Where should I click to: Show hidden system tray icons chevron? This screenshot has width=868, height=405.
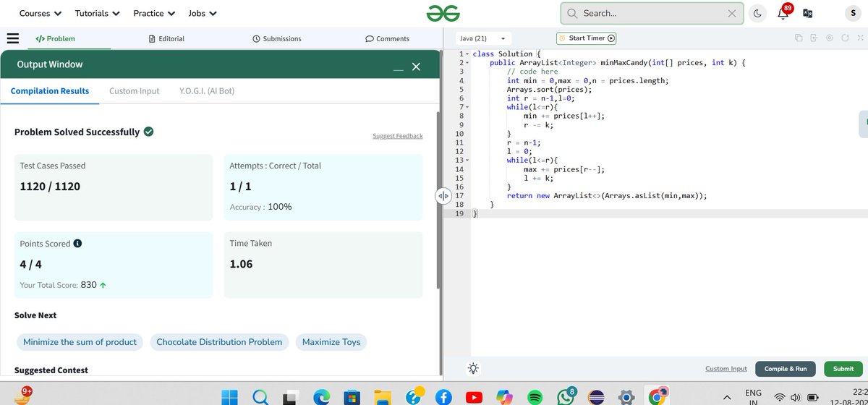point(726,396)
